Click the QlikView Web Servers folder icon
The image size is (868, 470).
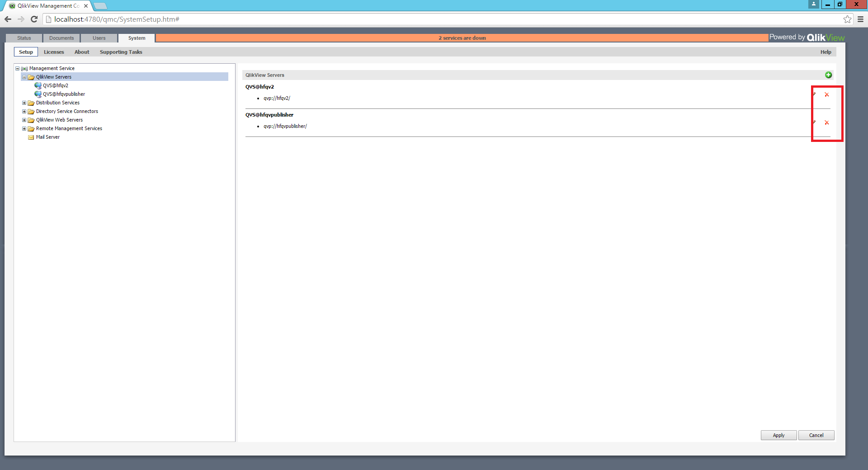31,120
